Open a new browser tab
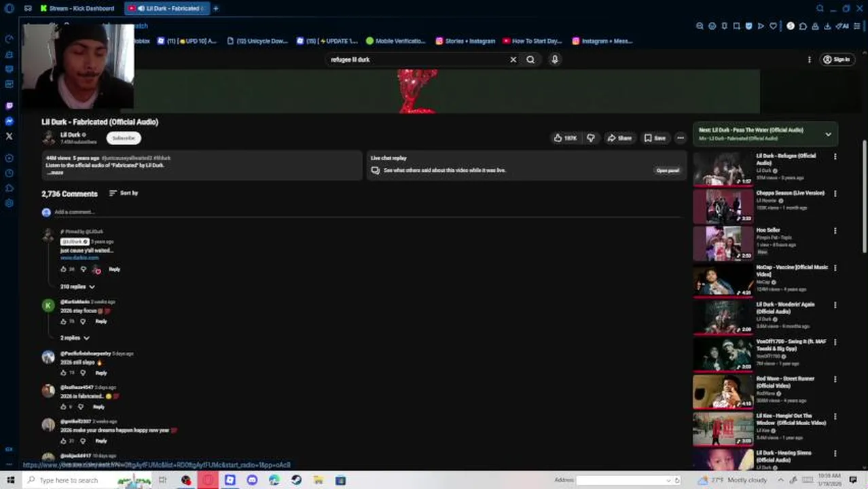 216,8
